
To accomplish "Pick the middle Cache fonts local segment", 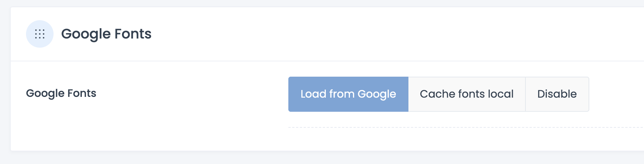I will click(467, 94).
